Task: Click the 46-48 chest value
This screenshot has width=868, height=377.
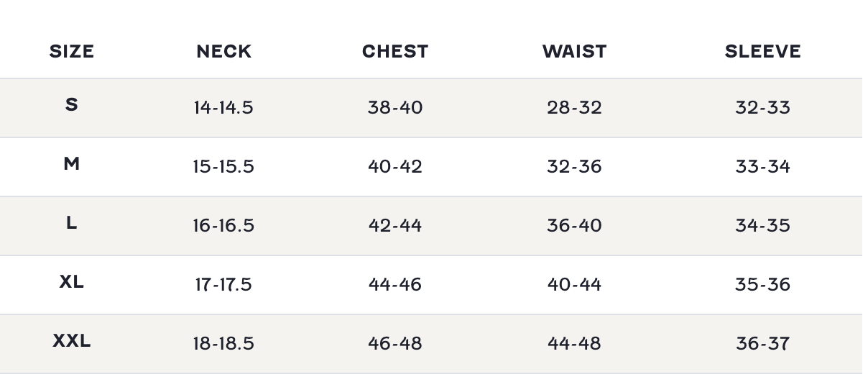Action: 395,344
